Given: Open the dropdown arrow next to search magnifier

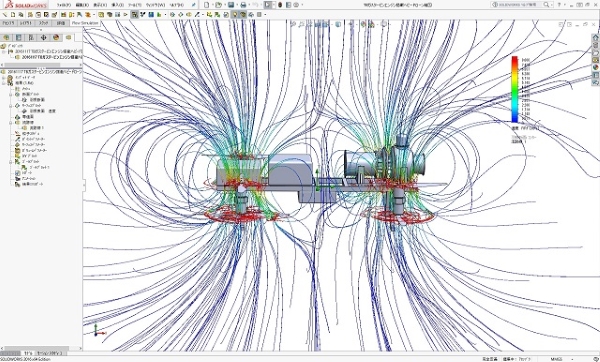Looking at the screenshot, I should pos(551,5).
